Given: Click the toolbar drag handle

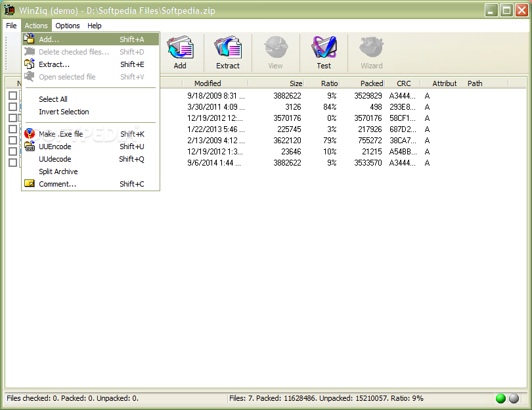Looking at the screenshot, I should click(x=7, y=53).
